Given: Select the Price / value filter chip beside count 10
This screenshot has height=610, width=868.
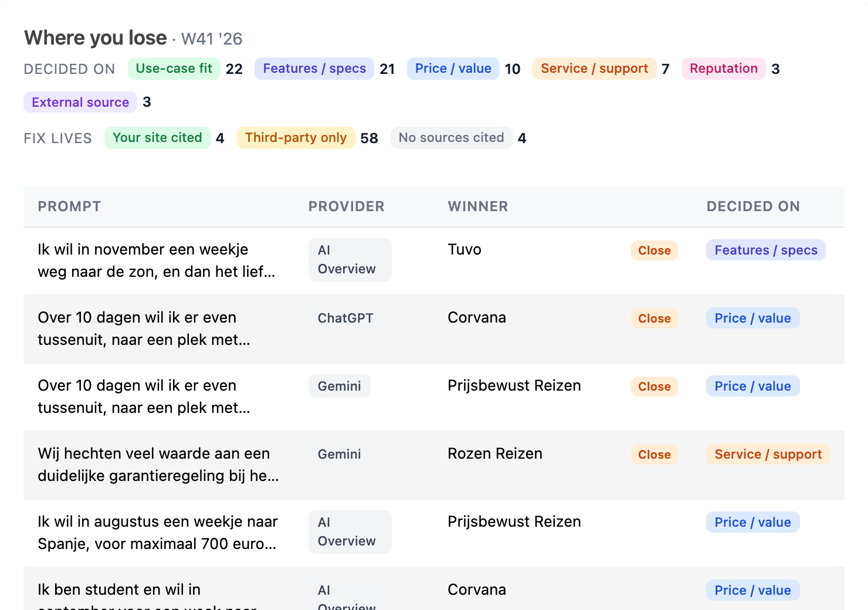Looking at the screenshot, I should click(453, 69).
